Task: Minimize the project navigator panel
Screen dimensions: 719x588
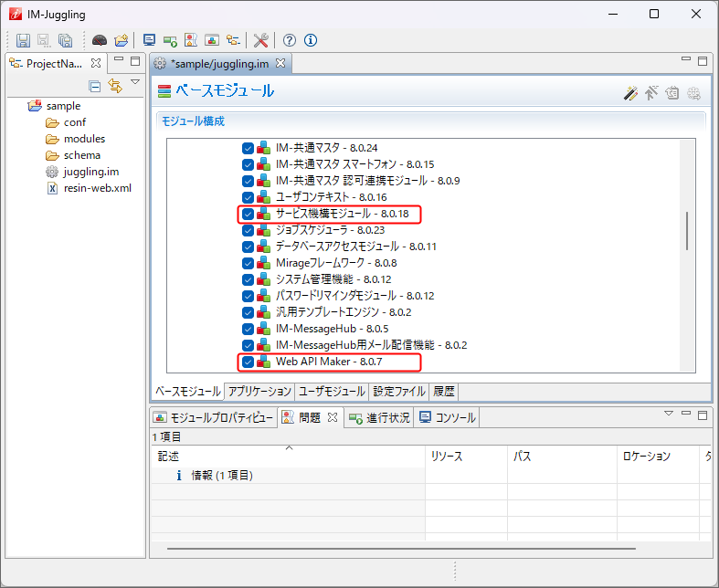Action: pos(119,59)
